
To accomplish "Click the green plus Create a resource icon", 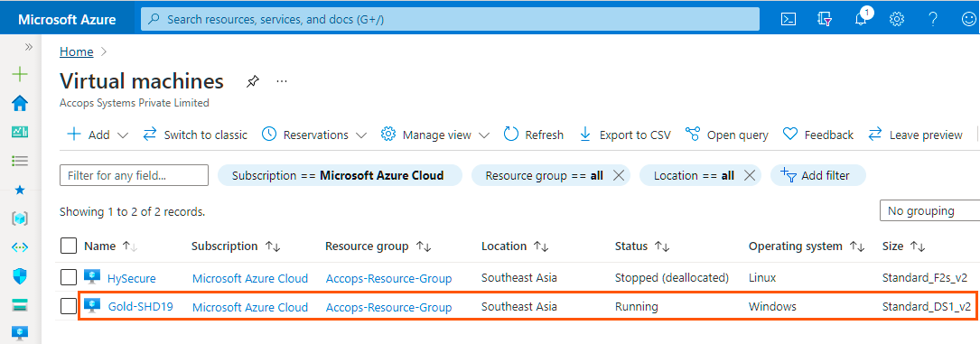I will click(20, 75).
